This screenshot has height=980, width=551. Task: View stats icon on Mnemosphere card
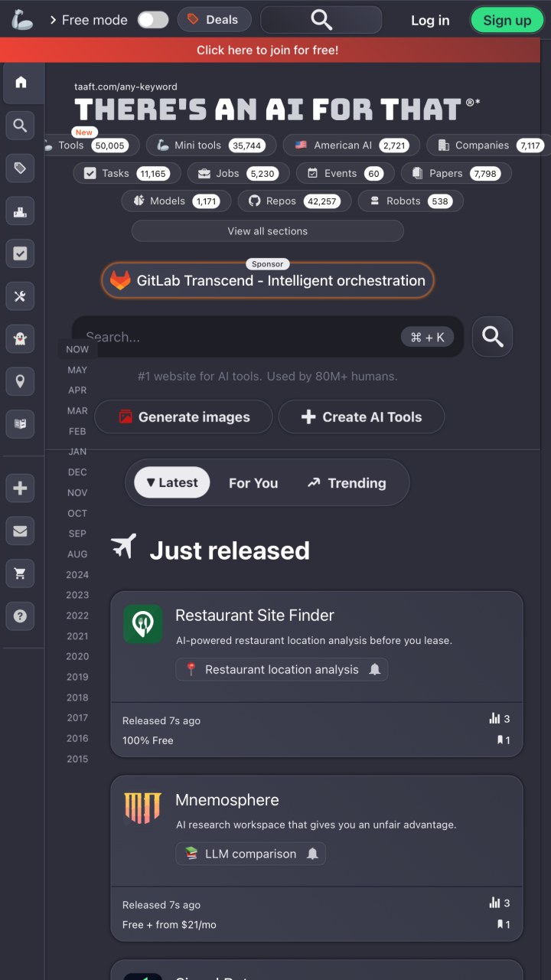(x=499, y=903)
